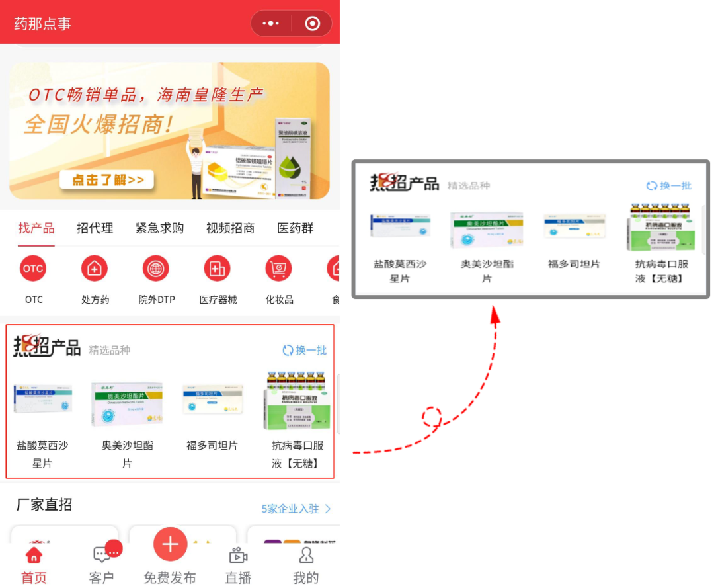This screenshot has height=588, width=714.
Task: Click the 药那点事 app title
Action: click(x=42, y=23)
